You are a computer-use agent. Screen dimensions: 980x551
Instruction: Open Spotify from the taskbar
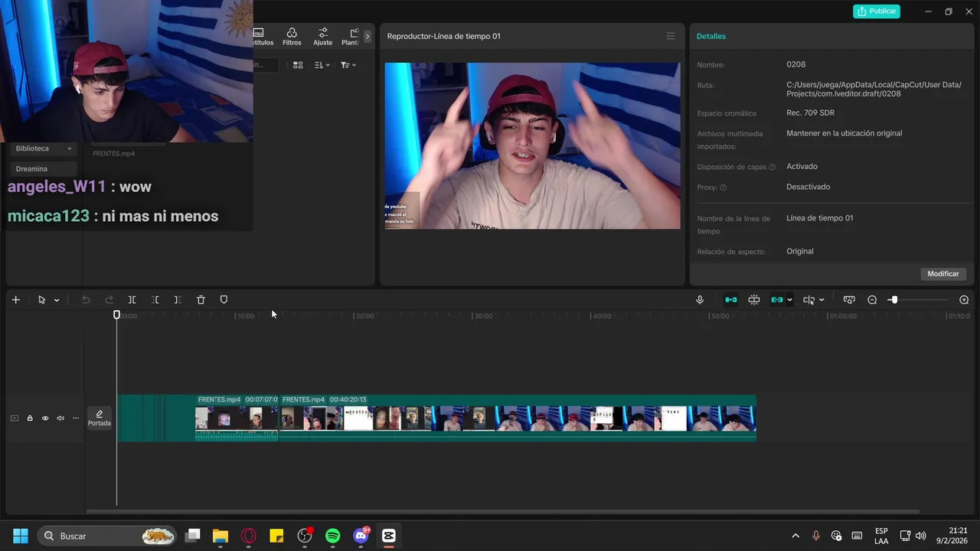tap(332, 536)
